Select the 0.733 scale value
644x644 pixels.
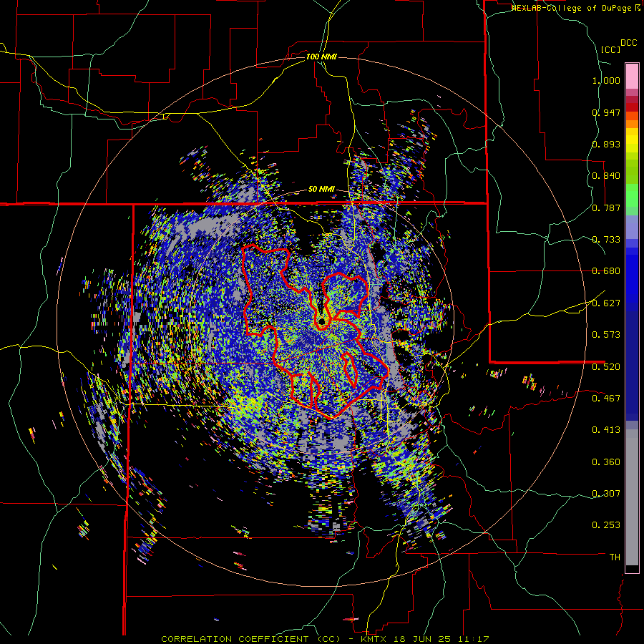click(x=606, y=240)
